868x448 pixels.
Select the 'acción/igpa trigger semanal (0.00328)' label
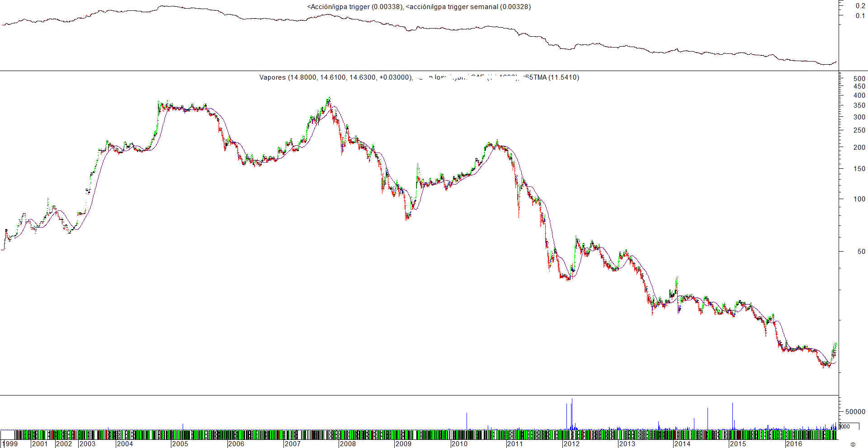[468, 7]
